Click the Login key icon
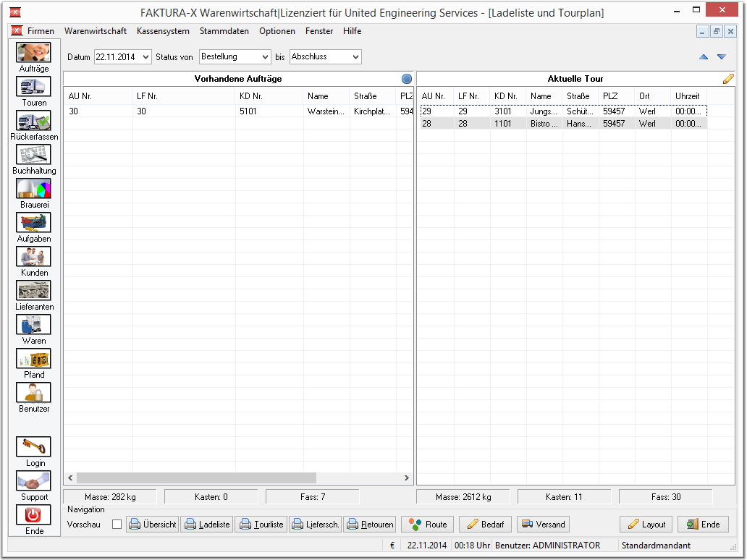 pos(33,446)
